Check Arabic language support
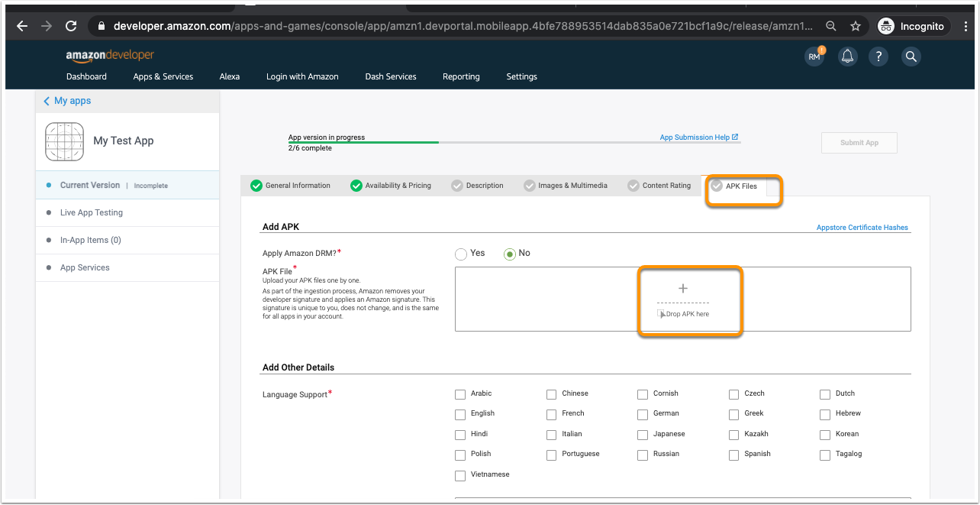 tap(460, 394)
